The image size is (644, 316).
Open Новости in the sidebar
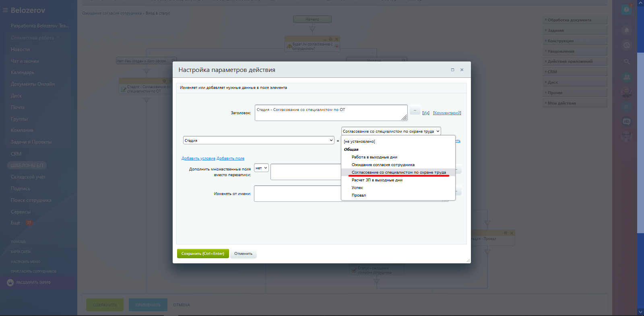[20, 49]
